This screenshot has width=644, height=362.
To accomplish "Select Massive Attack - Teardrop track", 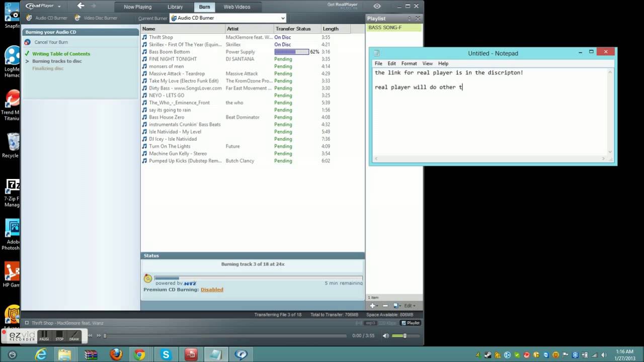I will [252, 73].
